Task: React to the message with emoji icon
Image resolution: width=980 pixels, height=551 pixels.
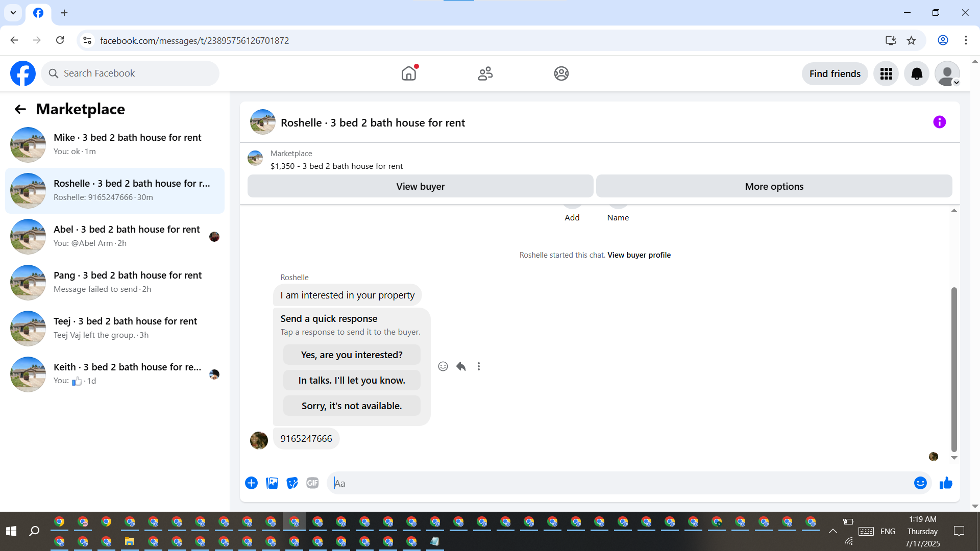Action: point(443,366)
